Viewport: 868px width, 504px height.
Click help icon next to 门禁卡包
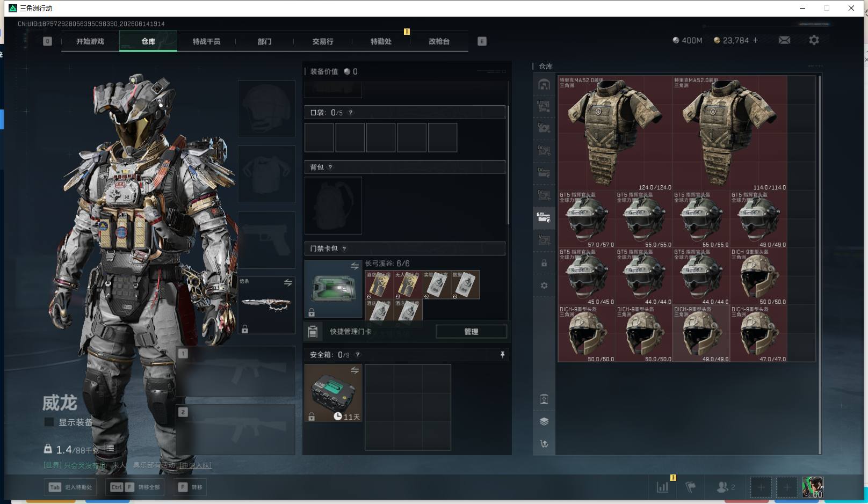point(344,249)
